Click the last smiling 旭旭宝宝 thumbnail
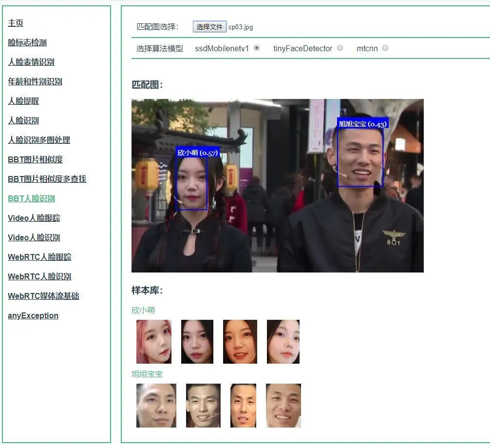 pos(283,405)
